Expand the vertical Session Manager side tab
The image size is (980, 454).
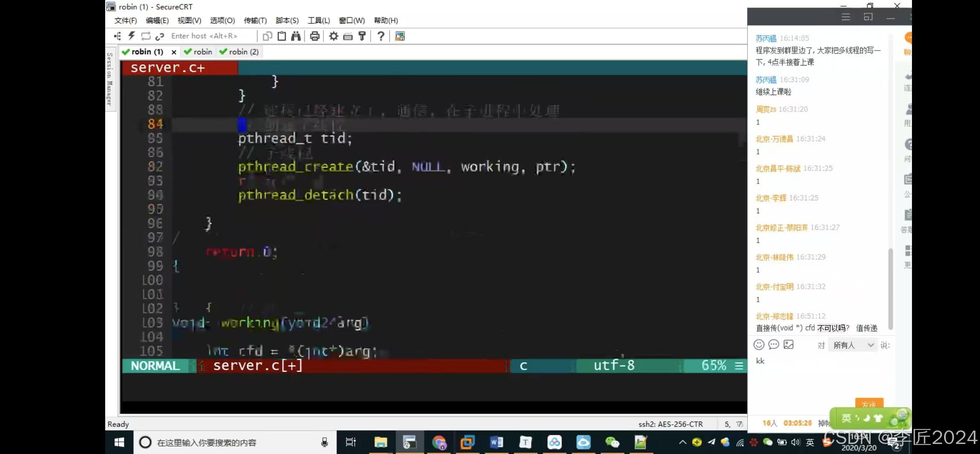tap(110, 79)
